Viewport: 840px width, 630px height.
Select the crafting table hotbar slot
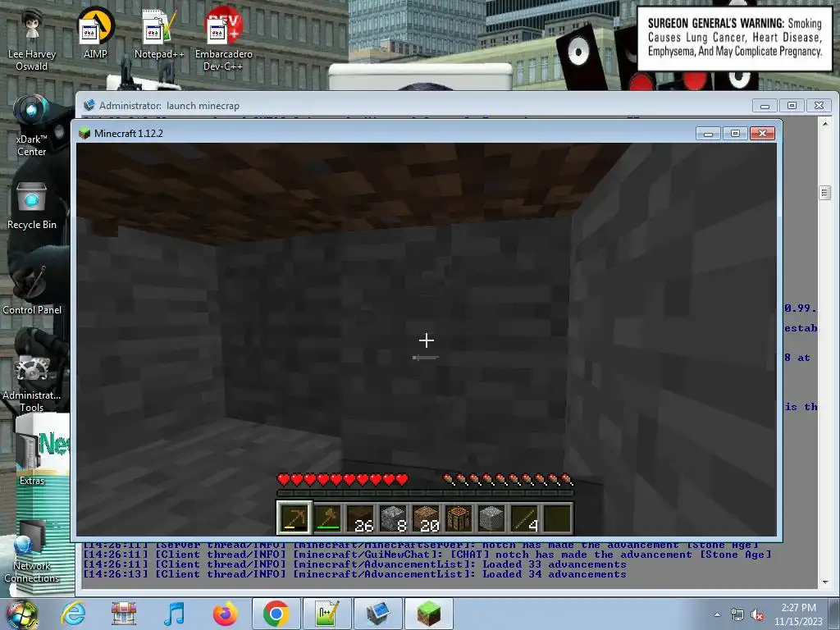click(x=459, y=518)
